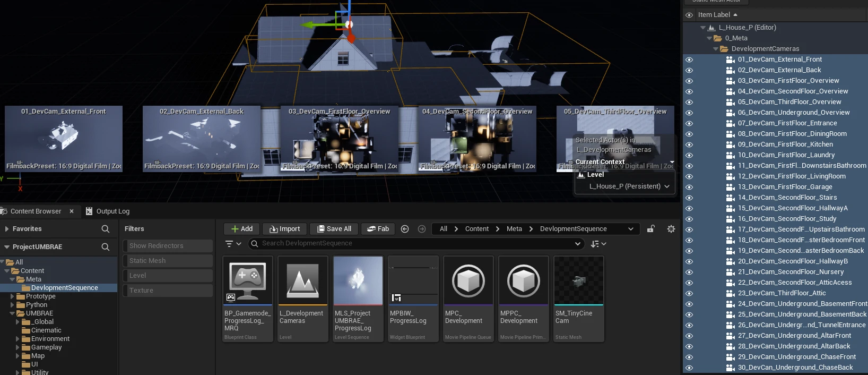The width and height of the screenshot is (868, 375).
Task: Expand the Python folder
Action: coord(13,305)
